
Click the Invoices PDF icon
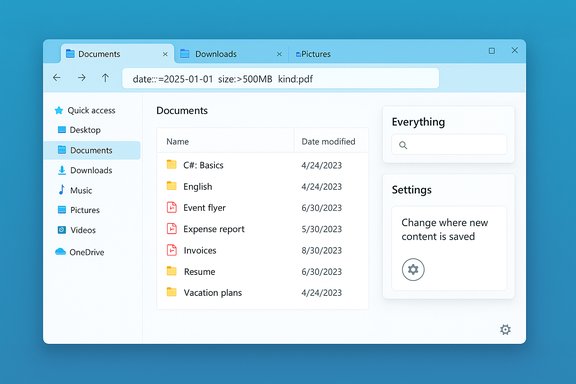(x=172, y=250)
